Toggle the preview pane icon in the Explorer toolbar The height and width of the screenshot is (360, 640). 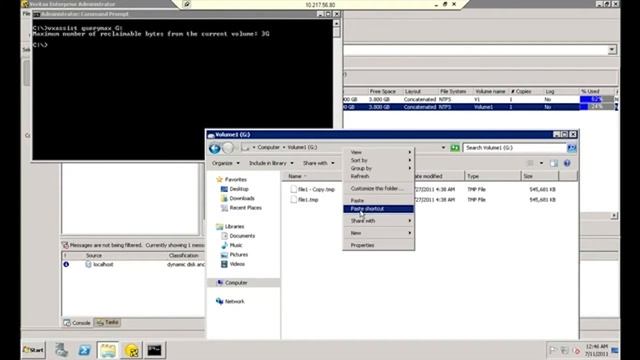(553, 163)
